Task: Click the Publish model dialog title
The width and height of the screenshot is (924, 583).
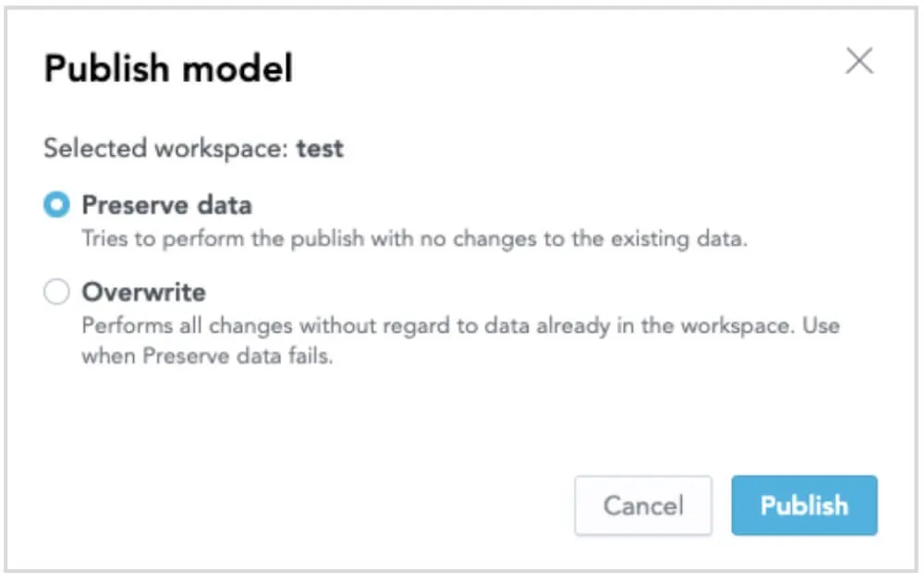Action: tap(170, 67)
